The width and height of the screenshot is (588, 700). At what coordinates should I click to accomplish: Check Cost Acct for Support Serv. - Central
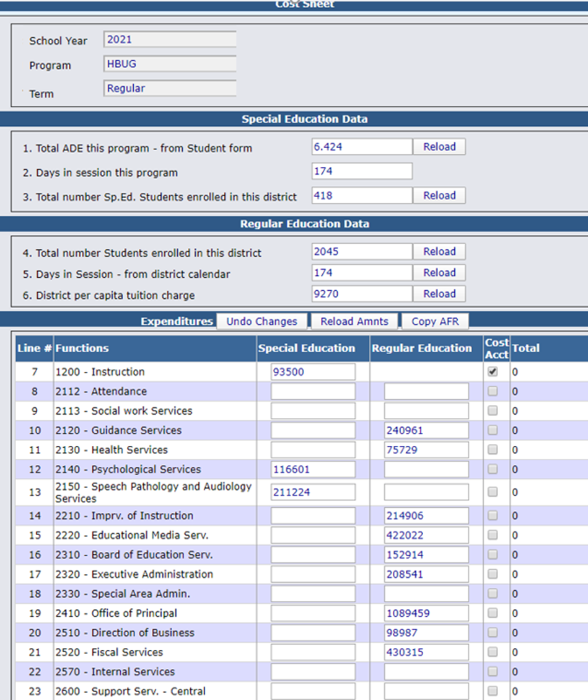[493, 691]
